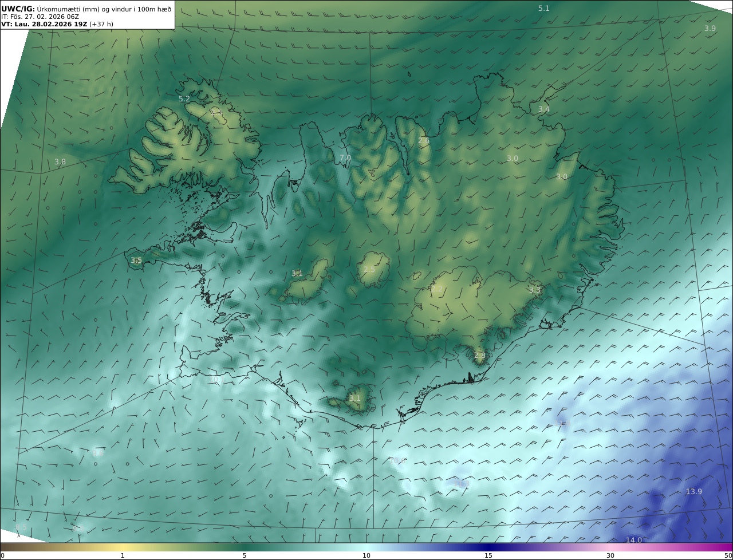Click the 3.4 value label
733x560 pixels.
click(544, 109)
